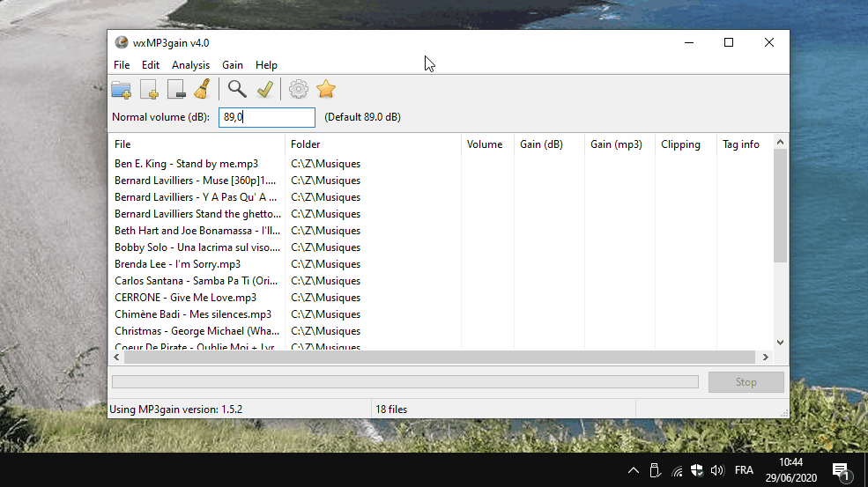Image resolution: width=868 pixels, height=487 pixels.
Task: Open the network tray icon
Action: 677,470
